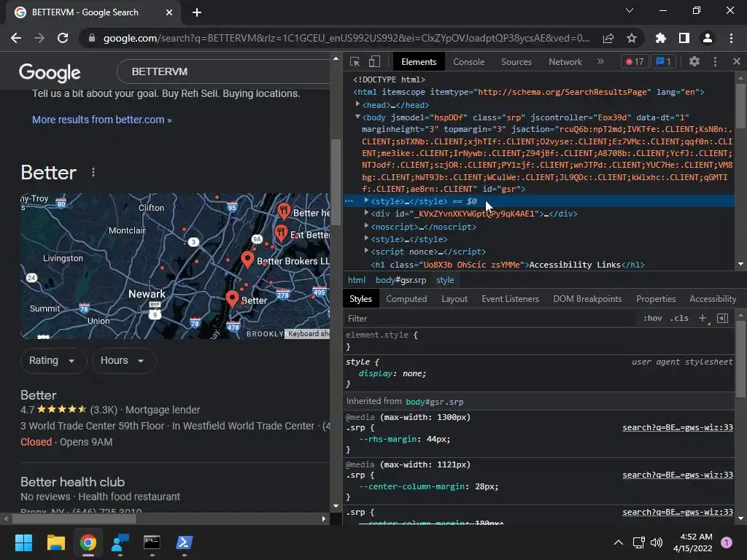747x560 pixels.
Task: Focus the styles Filter field
Action: (x=491, y=319)
